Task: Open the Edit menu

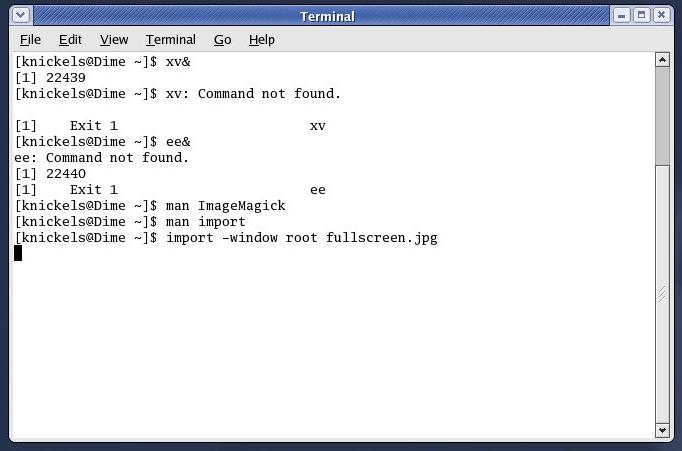Action: (x=70, y=40)
